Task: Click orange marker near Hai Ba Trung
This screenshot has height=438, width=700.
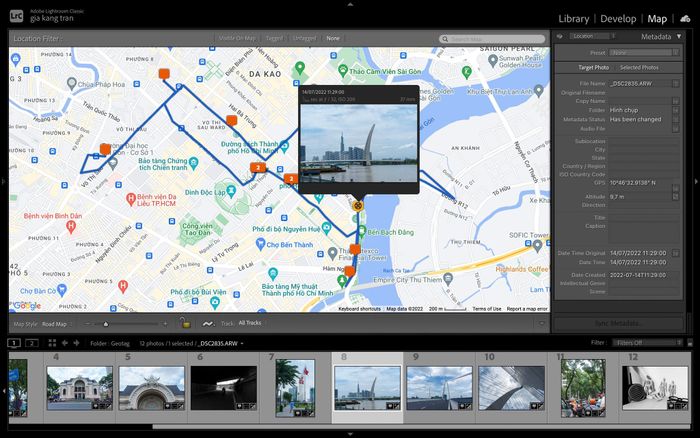Action: tap(231, 120)
